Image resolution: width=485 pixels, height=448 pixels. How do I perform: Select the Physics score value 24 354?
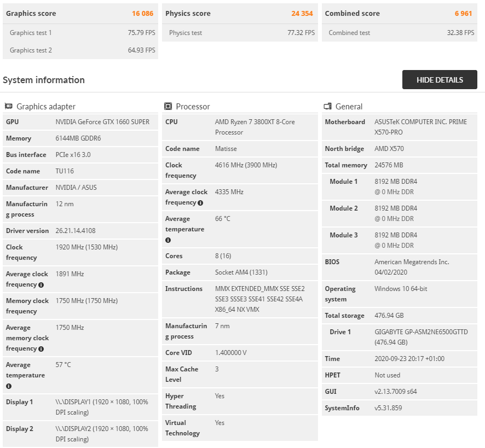pos(302,14)
